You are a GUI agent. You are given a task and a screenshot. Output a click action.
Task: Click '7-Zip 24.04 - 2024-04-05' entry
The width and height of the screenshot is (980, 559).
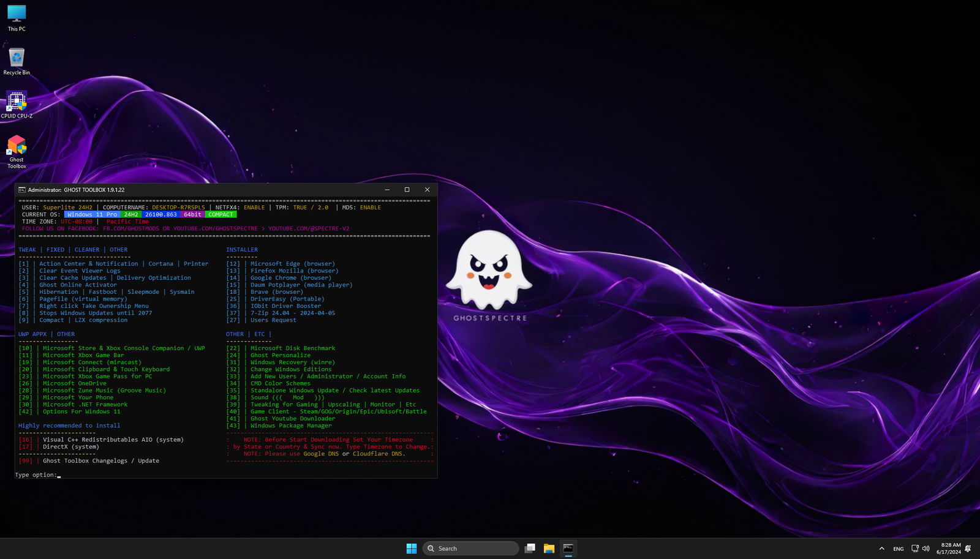coord(293,313)
